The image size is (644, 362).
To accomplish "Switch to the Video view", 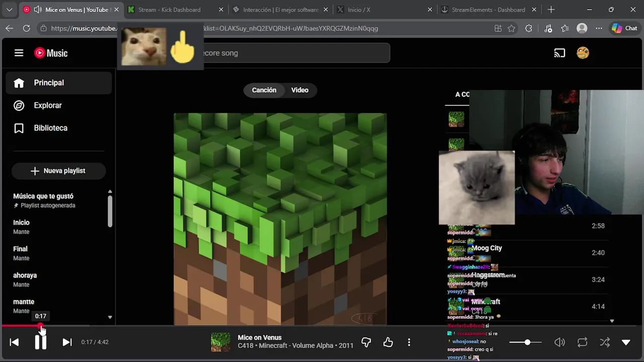I will [300, 90].
